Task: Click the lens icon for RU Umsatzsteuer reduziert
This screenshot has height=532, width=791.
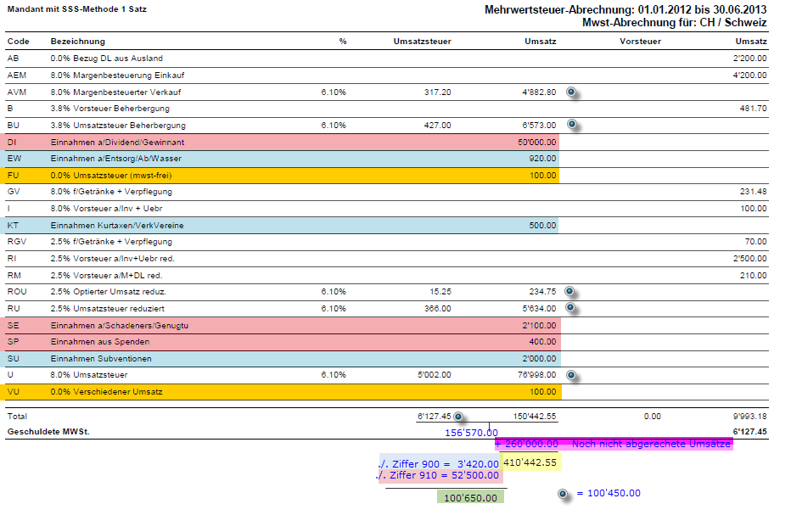Action: click(x=572, y=307)
